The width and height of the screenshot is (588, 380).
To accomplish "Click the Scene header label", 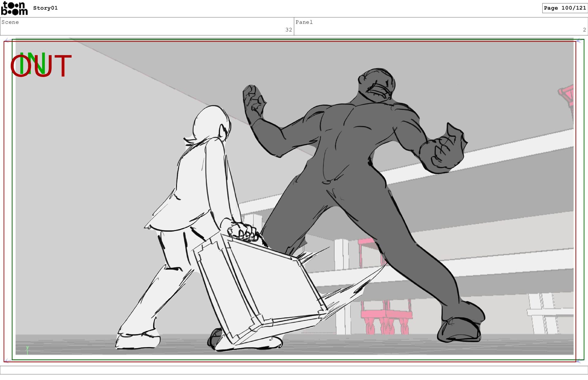I will (10, 22).
